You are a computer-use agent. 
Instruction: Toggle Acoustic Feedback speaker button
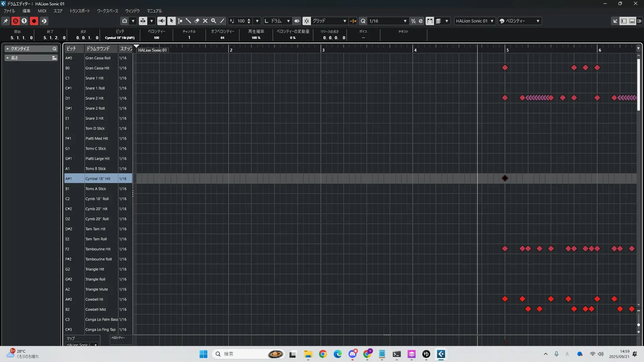pos(161,21)
